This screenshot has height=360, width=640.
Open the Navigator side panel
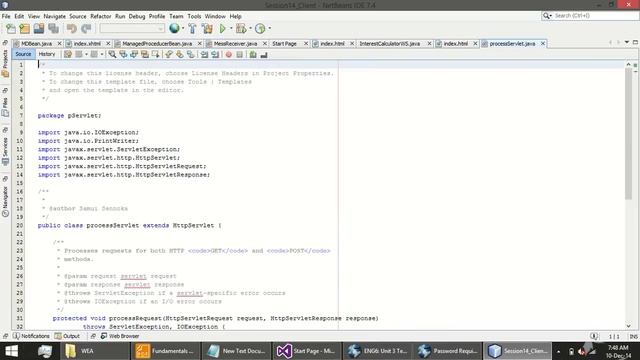(x=5, y=201)
